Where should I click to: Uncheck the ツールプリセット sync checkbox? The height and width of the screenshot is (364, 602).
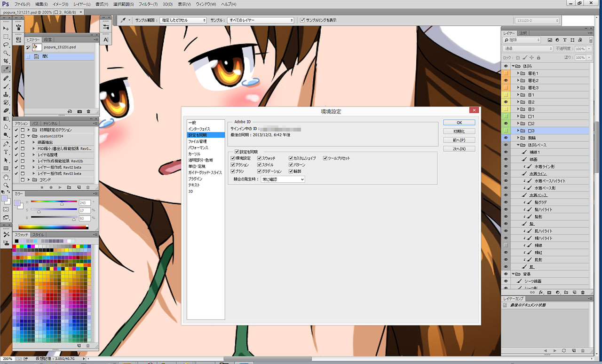click(325, 158)
